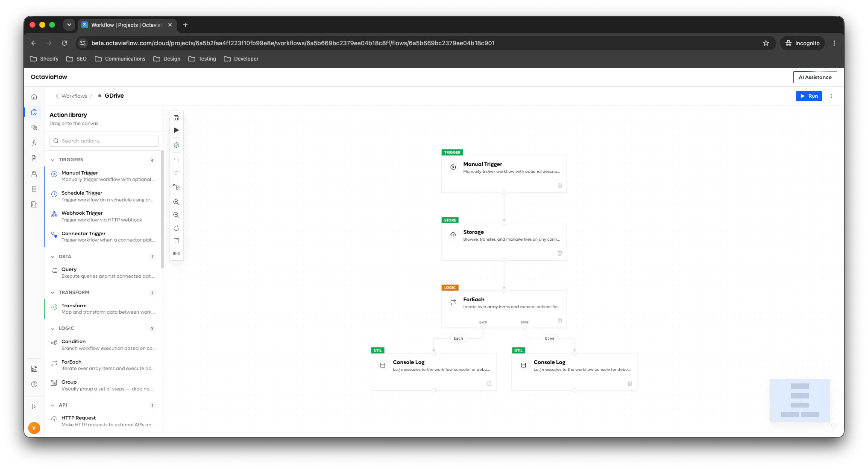Click the OctaviaFlow logo text
868x469 pixels.
click(x=49, y=77)
